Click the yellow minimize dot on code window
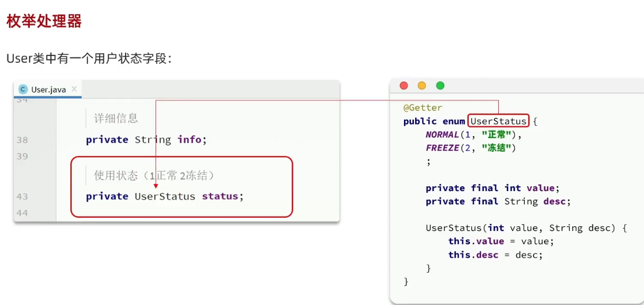Image resolution: width=644 pixels, height=305 pixels. pyautogui.click(x=422, y=86)
